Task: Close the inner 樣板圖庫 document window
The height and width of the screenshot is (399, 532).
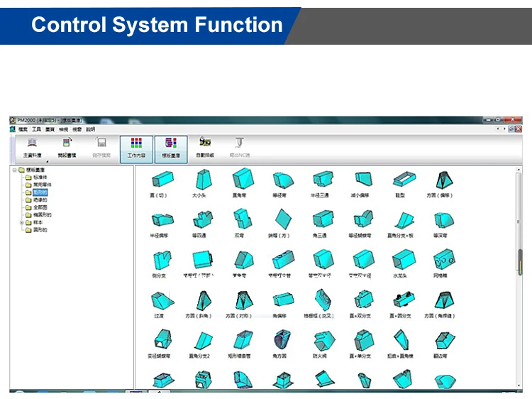Action: click(x=518, y=129)
